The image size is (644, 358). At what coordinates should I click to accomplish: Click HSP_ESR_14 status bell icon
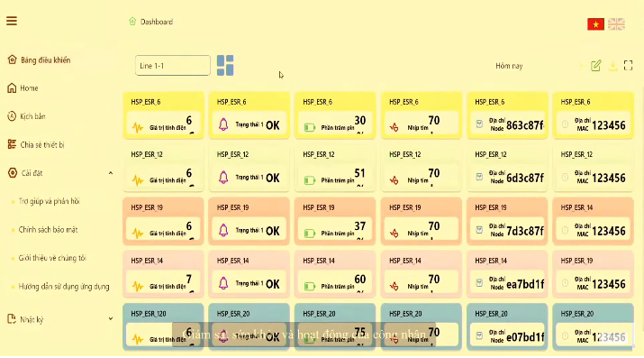(223, 283)
